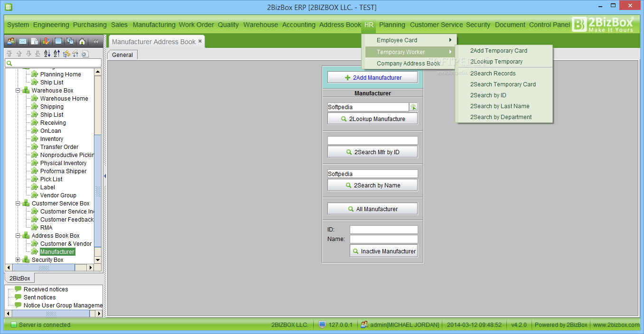Open the users icon in sidebar toolbar
This screenshot has height=334, width=644.
coord(10,41)
